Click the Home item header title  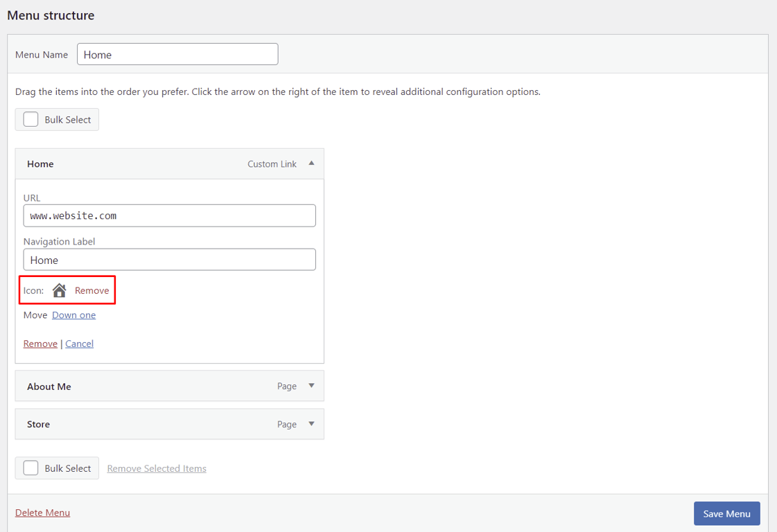tap(40, 163)
